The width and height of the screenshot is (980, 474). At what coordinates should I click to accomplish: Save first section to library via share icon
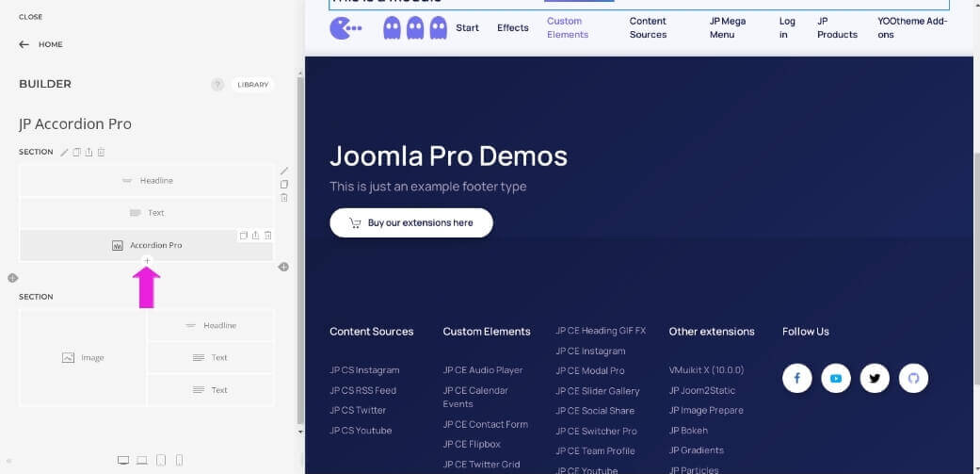(x=88, y=152)
